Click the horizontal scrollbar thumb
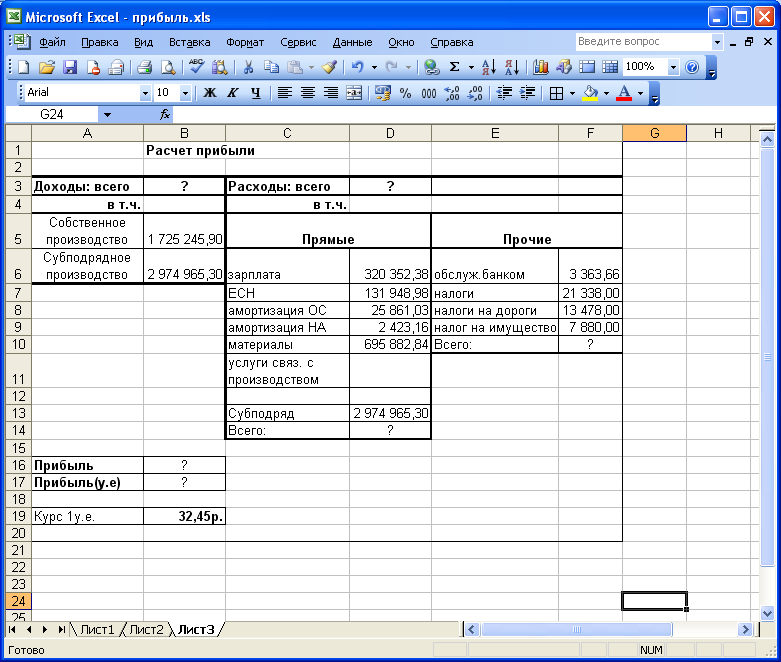This screenshot has width=781, height=662. click(x=576, y=630)
